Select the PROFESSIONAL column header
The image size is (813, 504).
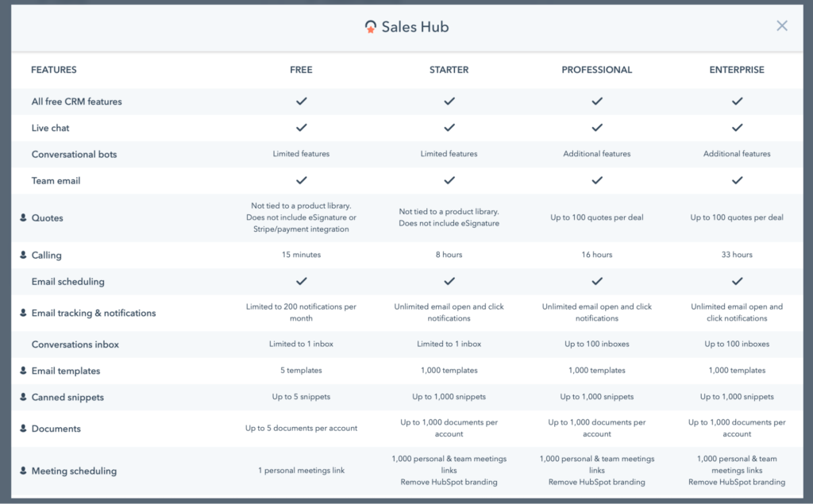click(597, 70)
